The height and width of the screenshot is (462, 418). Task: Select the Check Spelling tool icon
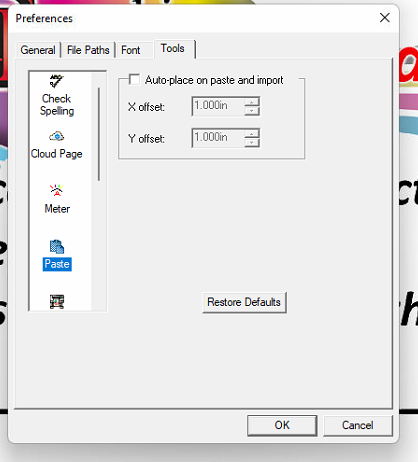click(56, 81)
